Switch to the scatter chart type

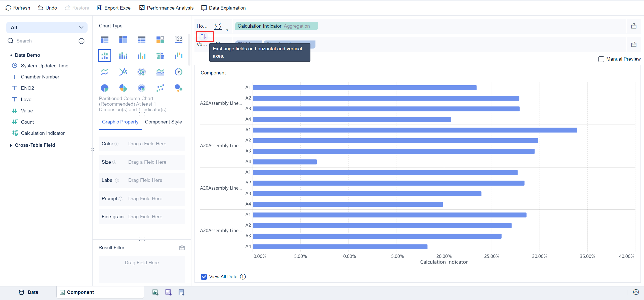(x=160, y=88)
